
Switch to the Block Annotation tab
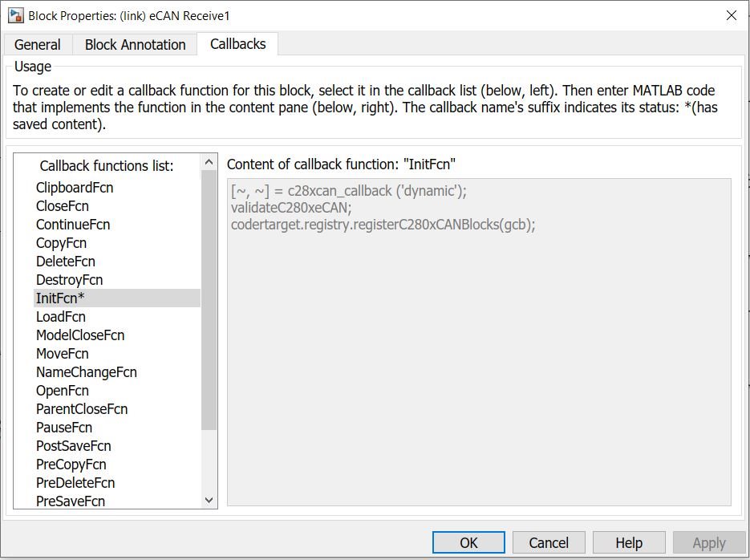click(134, 45)
